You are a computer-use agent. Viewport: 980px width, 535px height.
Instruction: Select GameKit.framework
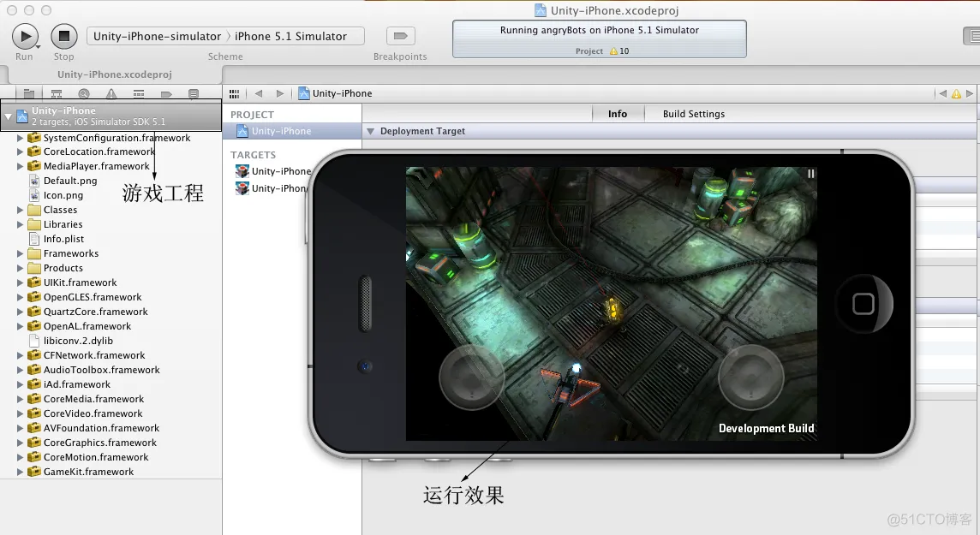89,472
